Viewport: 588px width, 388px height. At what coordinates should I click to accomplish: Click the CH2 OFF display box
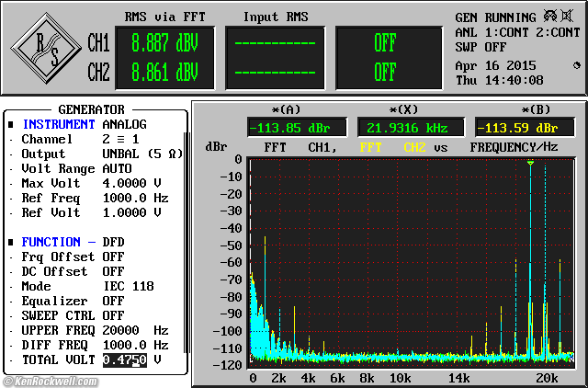385,73
